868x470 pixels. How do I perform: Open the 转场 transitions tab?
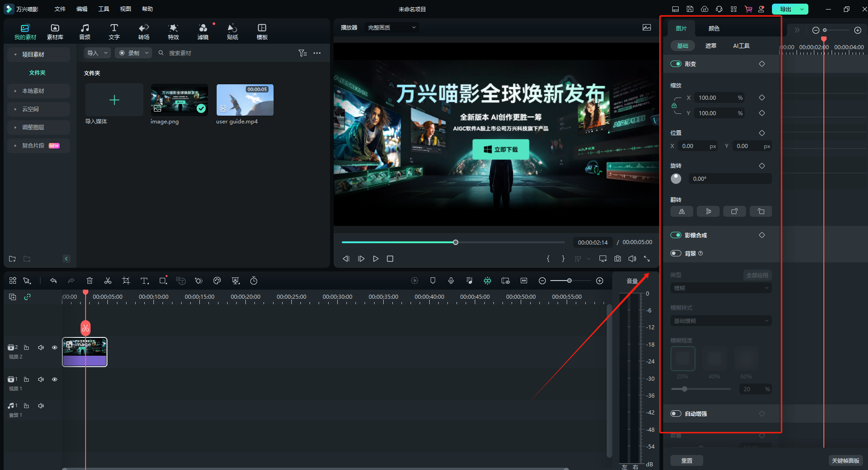click(144, 32)
